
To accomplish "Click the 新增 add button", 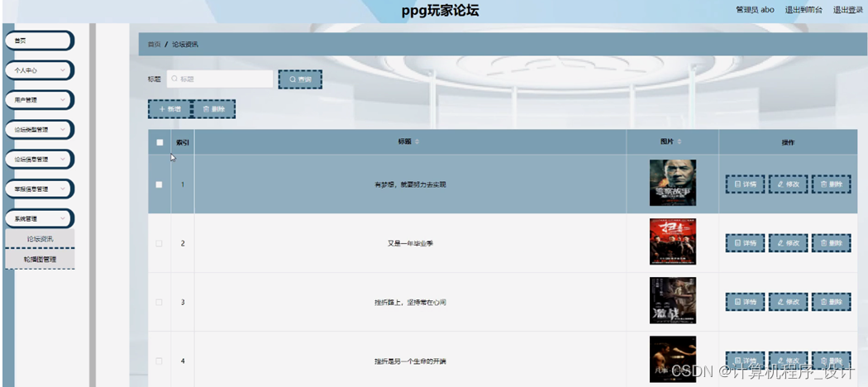I will click(169, 109).
